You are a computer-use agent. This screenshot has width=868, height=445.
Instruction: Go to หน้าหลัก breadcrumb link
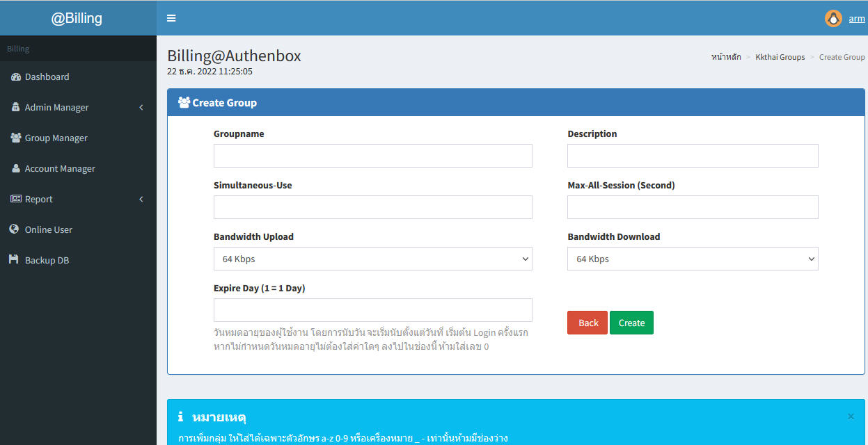(726, 57)
